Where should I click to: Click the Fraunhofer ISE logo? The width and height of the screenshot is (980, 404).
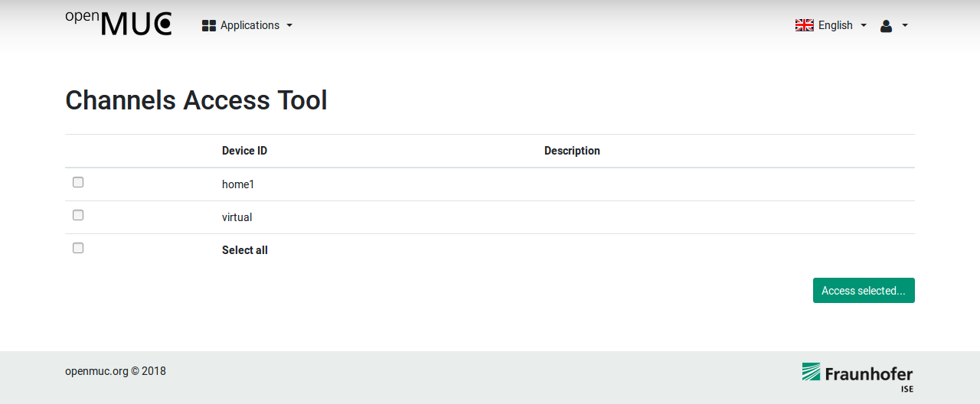[857, 376]
